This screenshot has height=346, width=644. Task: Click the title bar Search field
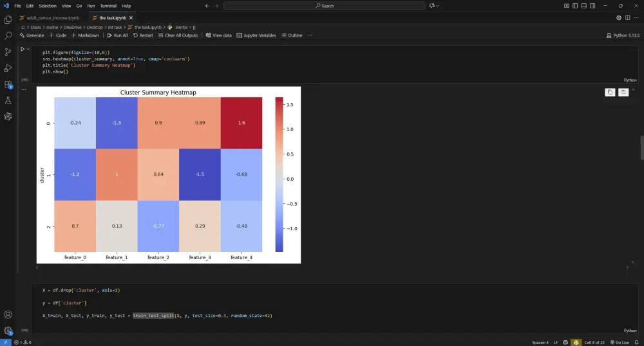[x=325, y=6]
